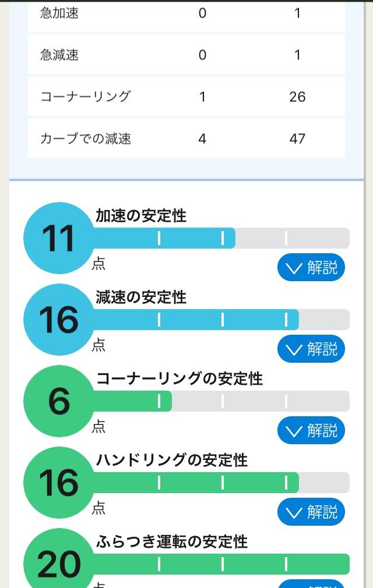Expand 解説 for 加速の安定性

coord(311,267)
